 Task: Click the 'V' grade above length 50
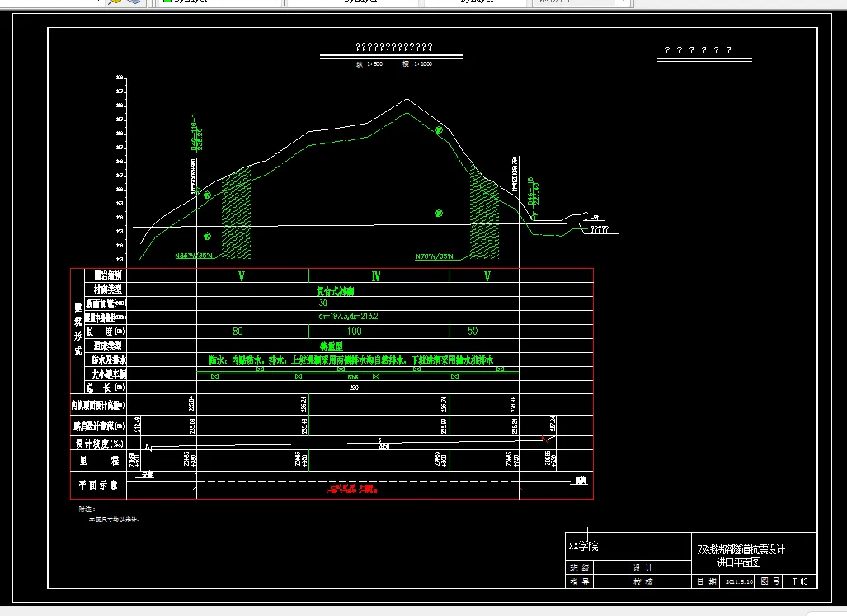coord(487,276)
